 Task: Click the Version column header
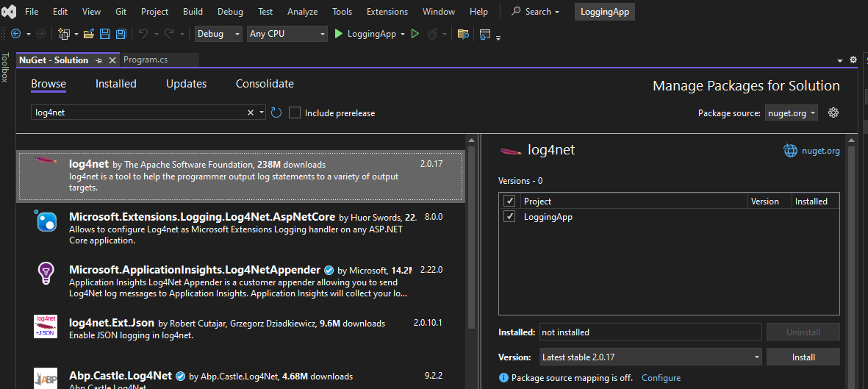point(764,201)
